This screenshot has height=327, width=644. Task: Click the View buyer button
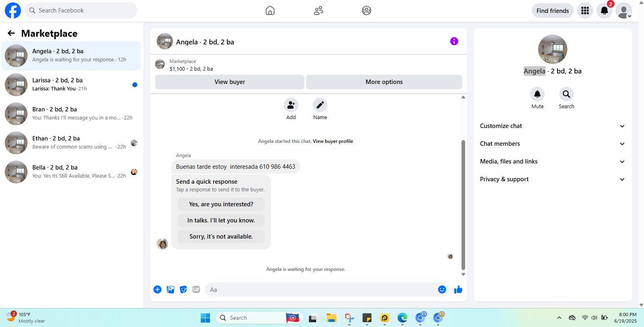230,82
